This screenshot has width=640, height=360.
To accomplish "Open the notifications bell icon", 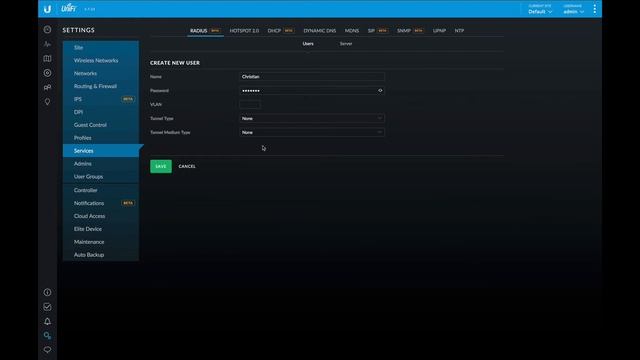I will 47,322.
